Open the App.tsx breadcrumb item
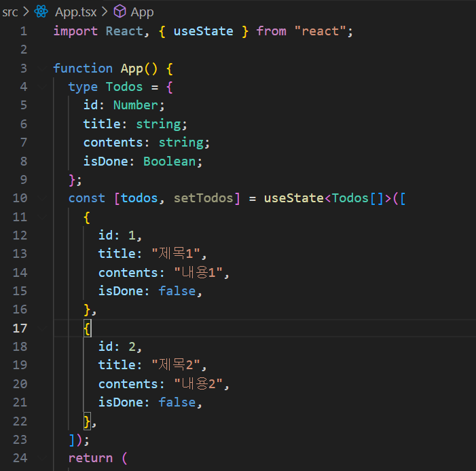Viewport: 476px width, 471px height. coord(76,12)
